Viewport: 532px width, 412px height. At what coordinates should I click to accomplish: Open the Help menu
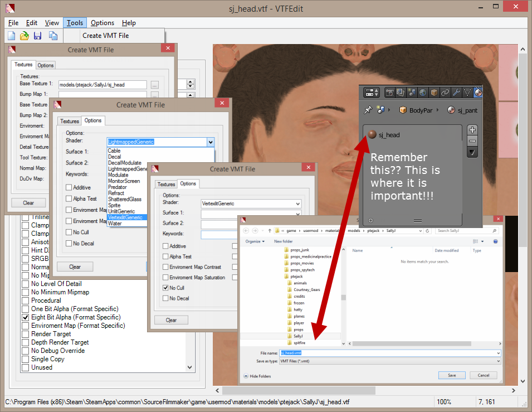click(129, 23)
